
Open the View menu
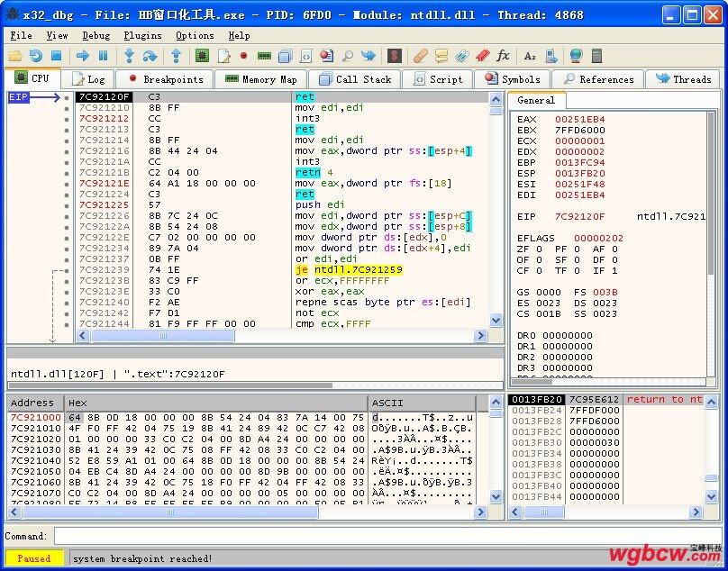[x=57, y=36]
